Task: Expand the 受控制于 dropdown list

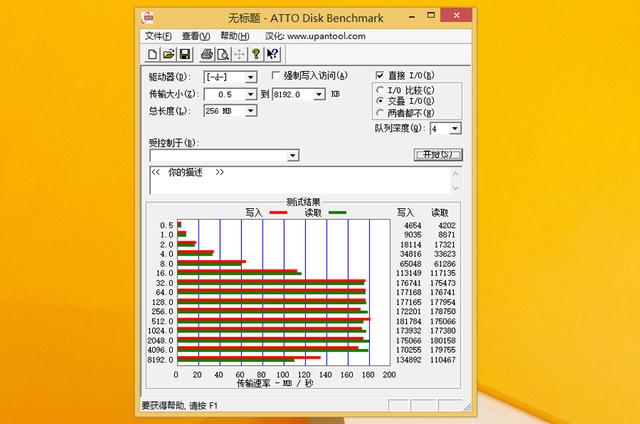Action: point(292,155)
